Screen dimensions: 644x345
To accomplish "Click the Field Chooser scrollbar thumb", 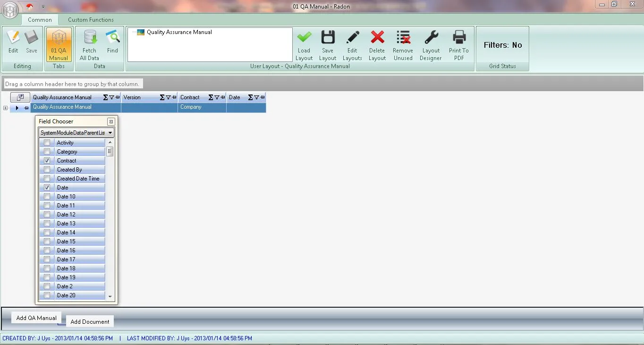I will pyautogui.click(x=110, y=151).
